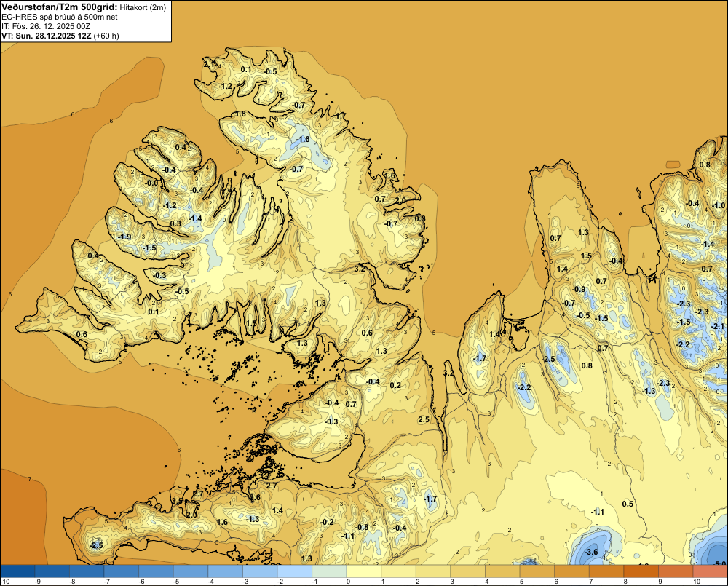Click the '3.5' temperature value
This screenshot has height=586, width=728.
pos(177,501)
